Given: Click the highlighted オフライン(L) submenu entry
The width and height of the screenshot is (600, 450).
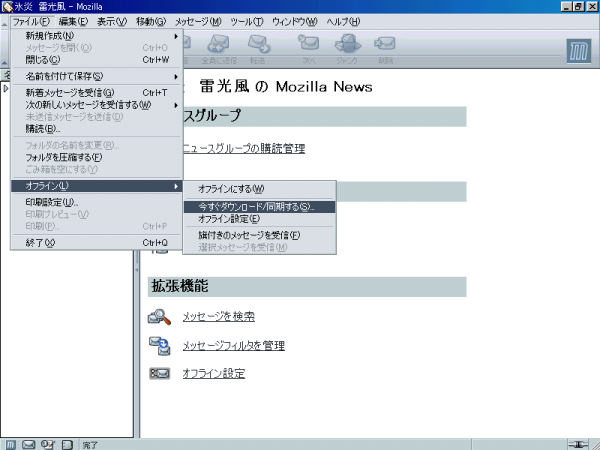Looking at the screenshot, I should click(x=97, y=186).
